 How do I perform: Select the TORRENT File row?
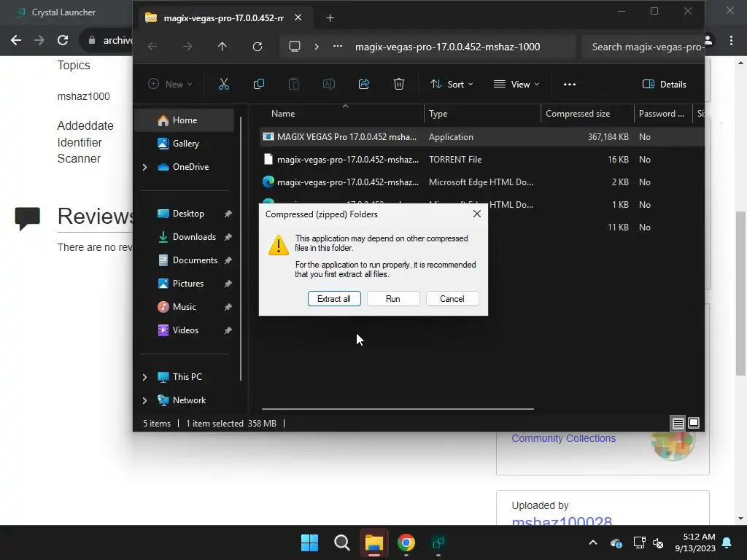481,160
